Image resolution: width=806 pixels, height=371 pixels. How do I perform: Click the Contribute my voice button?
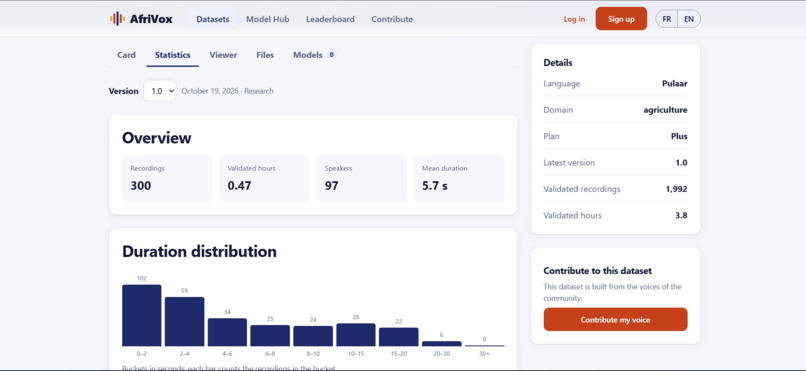click(615, 320)
